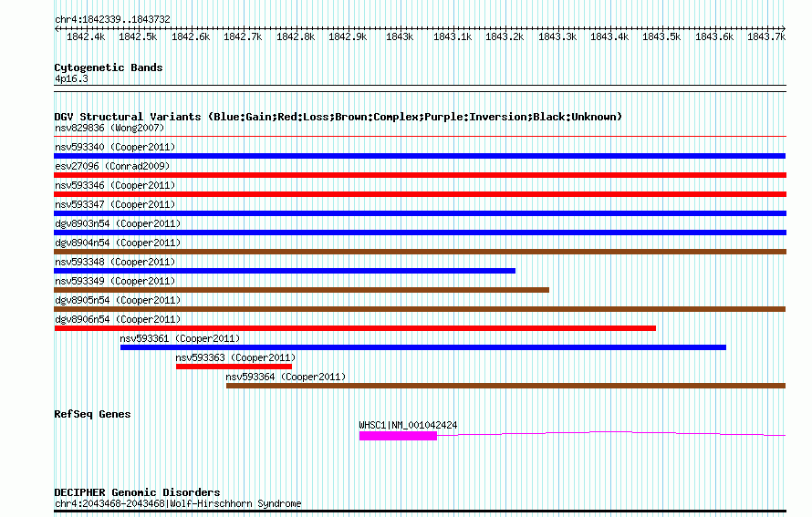Click the thin magenta WHSC1 intron line
Image resolution: width=812 pixels, height=517 pixels.
point(611,432)
